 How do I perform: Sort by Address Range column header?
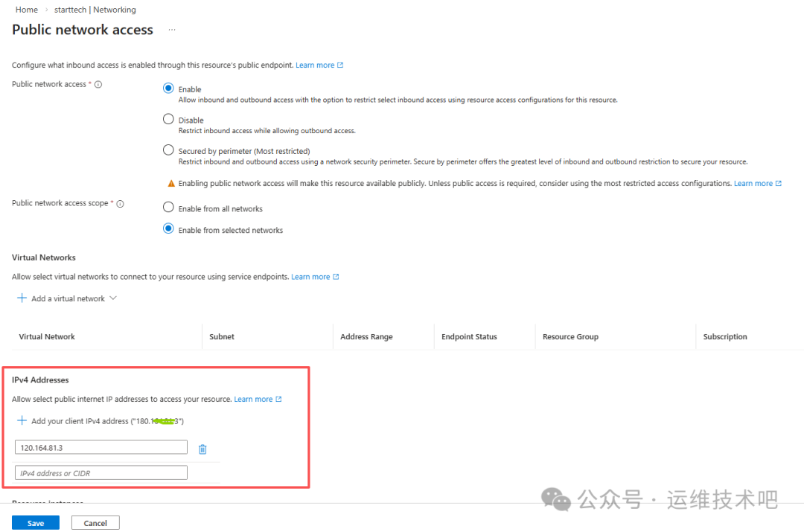(x=366, y=337)
